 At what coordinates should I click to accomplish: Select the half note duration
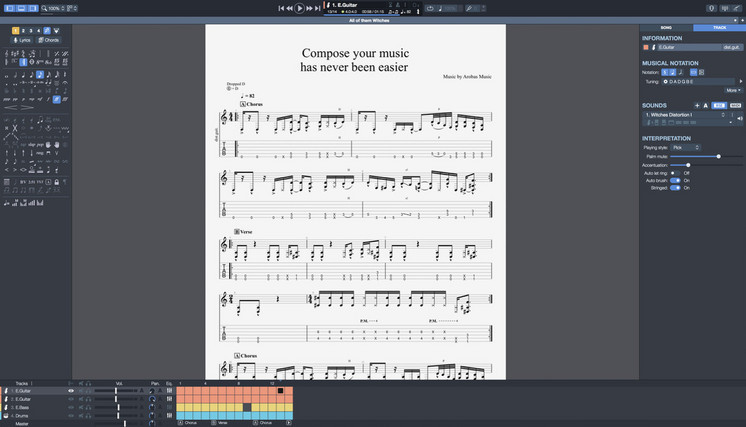point(15,75)
